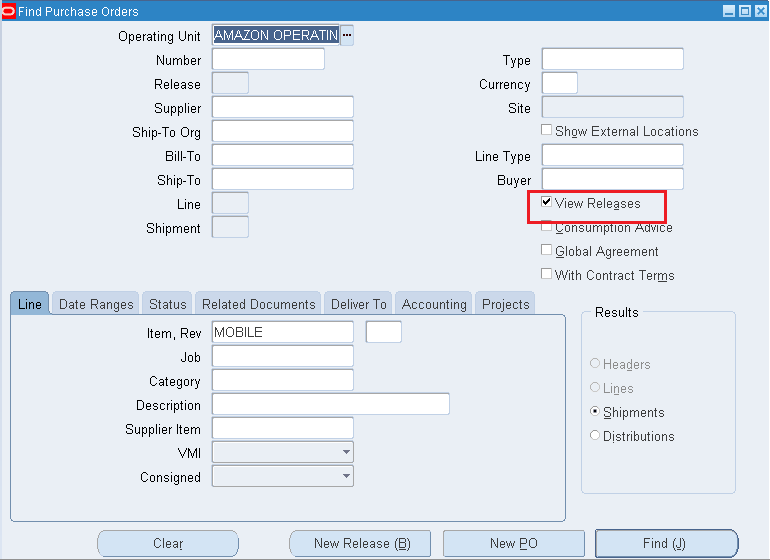770x560 pixels.
Task: Open the Accounting tab
Action: (x=434, y=304)
